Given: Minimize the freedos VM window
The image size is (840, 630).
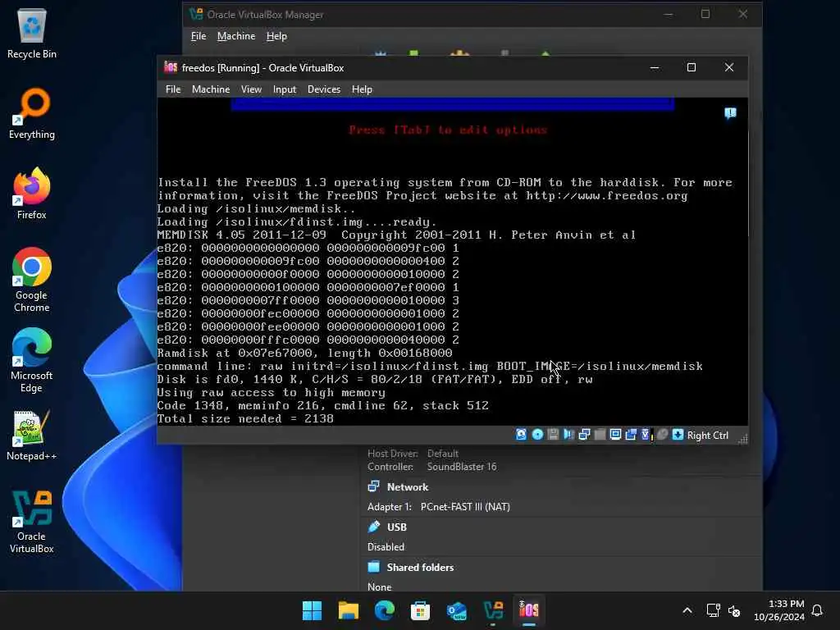Looking at the screenshot, I should (655, 67).
